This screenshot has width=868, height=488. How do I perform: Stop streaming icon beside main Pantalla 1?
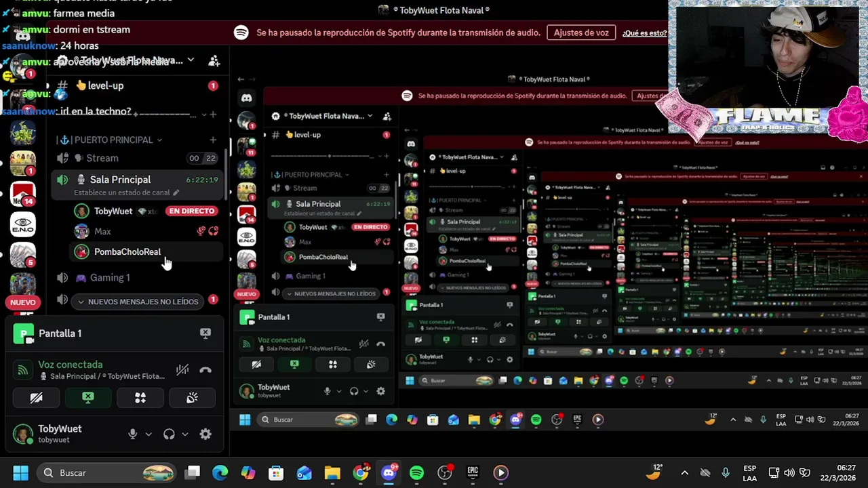point(205,333)
